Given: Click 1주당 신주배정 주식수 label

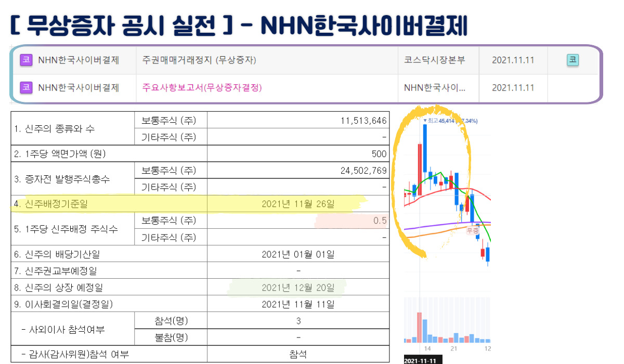Looking at the screenshot, I should click(65, 229).
